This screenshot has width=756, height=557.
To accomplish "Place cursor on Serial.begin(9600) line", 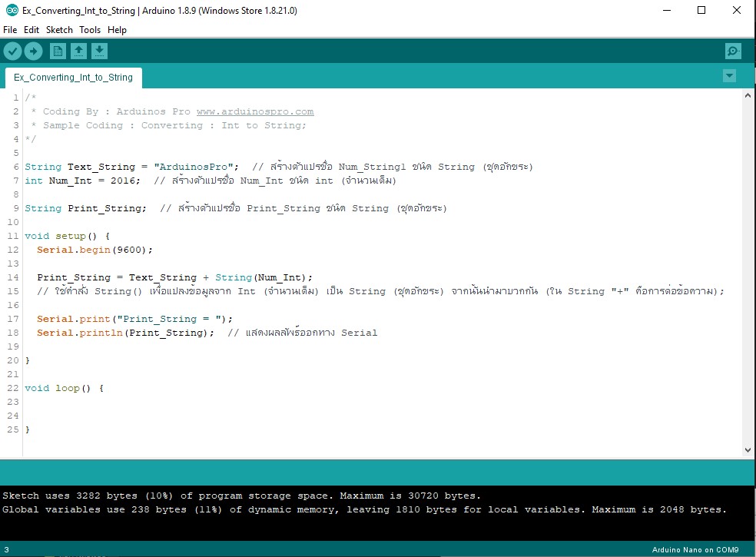I will pyautogui.click(x=95, y=250).
